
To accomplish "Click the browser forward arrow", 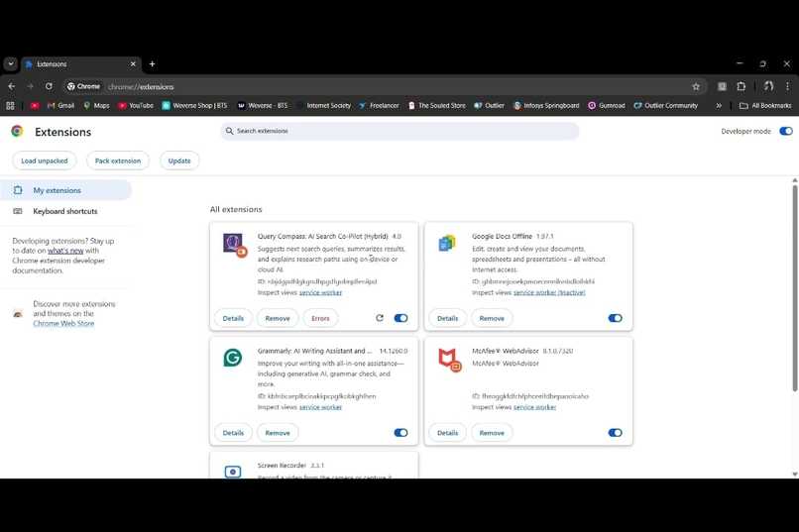I will click(x=30, y=86).
